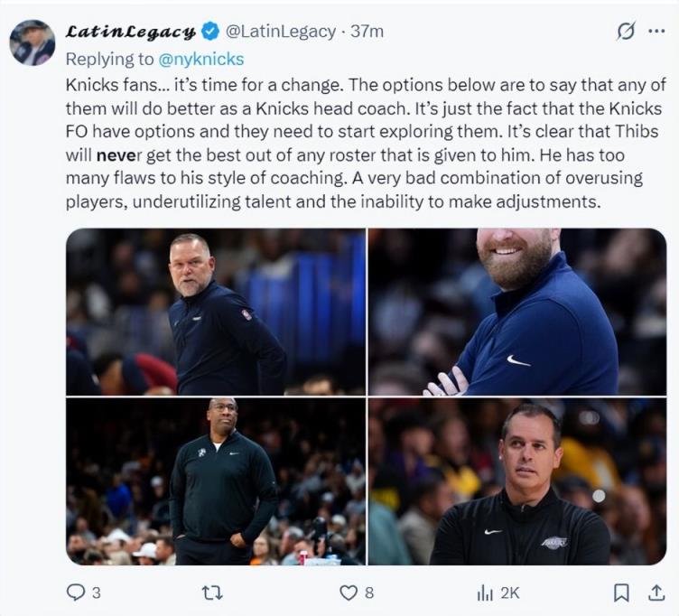Click the 37m timestamp
Viewport: 679px width, 616px height.
pos(367,32)
